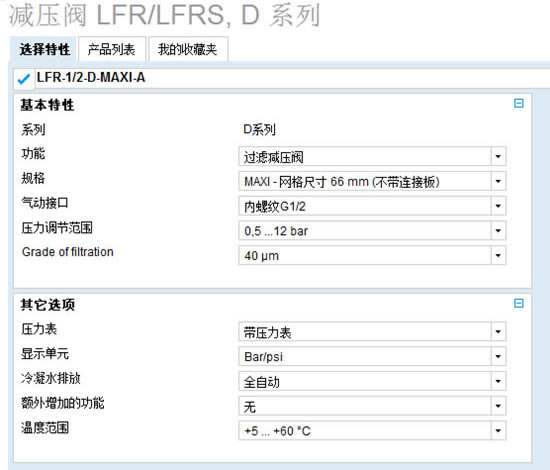
Task: Click the 其它选项 section header
Action: pyautogui.click(x=48, y=305)
